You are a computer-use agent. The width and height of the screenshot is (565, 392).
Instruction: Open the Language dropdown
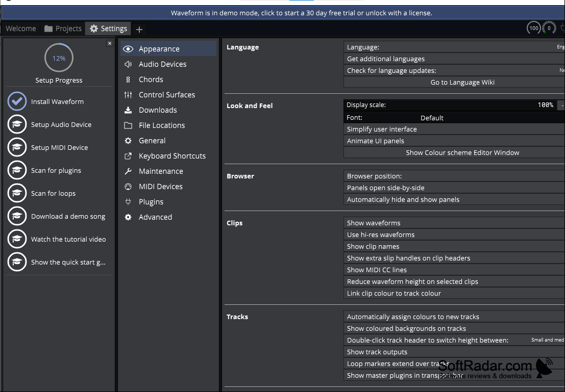coord(454,47)
